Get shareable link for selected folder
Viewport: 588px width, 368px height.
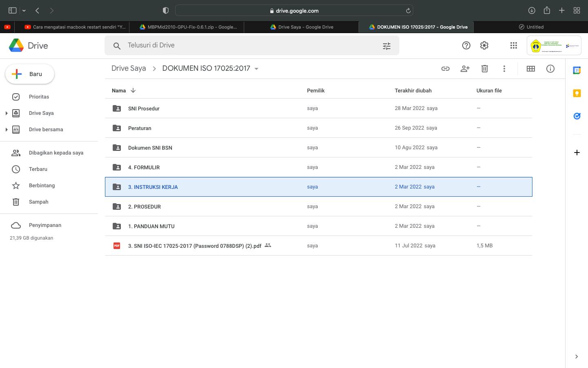click(x=445, y=69)
